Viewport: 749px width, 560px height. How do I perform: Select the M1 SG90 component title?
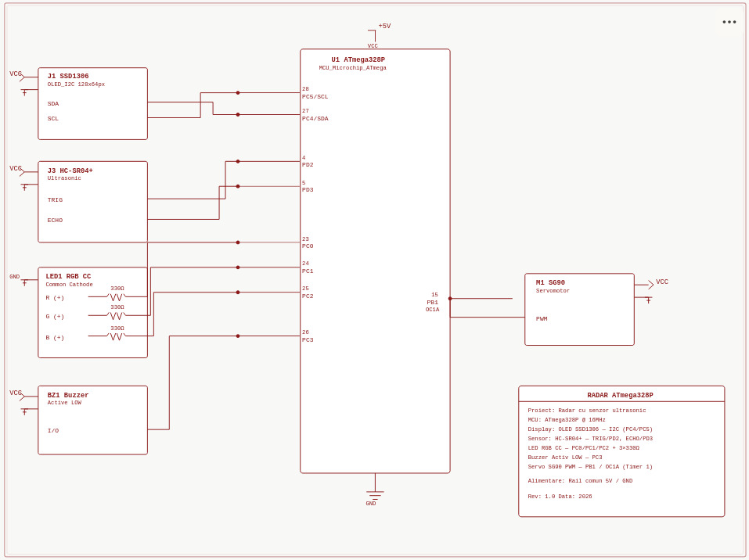click(550, 282)
